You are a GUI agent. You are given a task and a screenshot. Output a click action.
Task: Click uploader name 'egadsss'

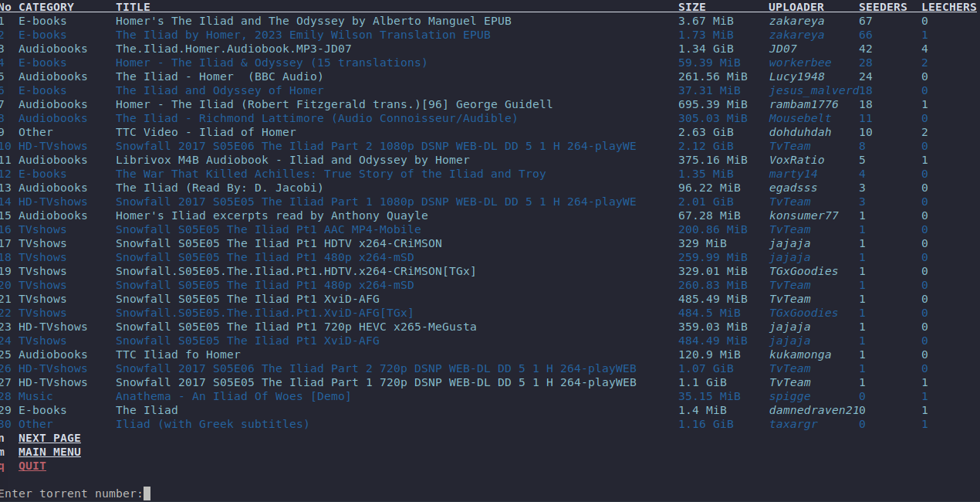(x=793, y=188)
